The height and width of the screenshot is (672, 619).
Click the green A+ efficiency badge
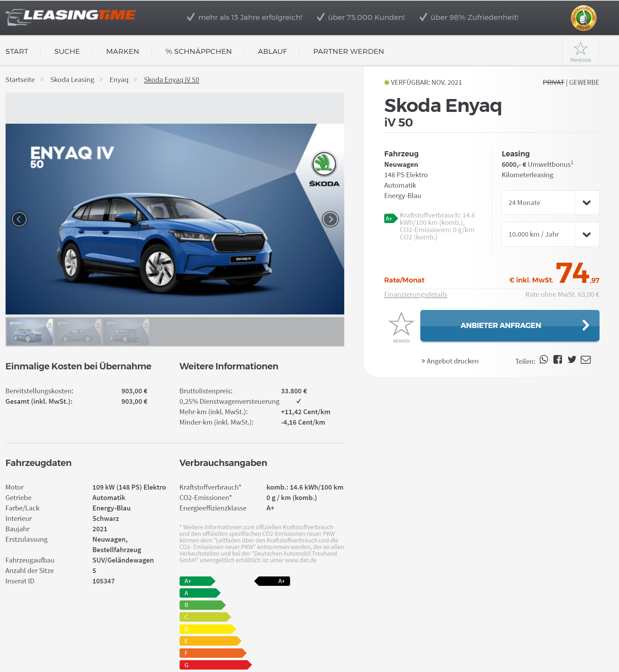click(x=391, y=219)
